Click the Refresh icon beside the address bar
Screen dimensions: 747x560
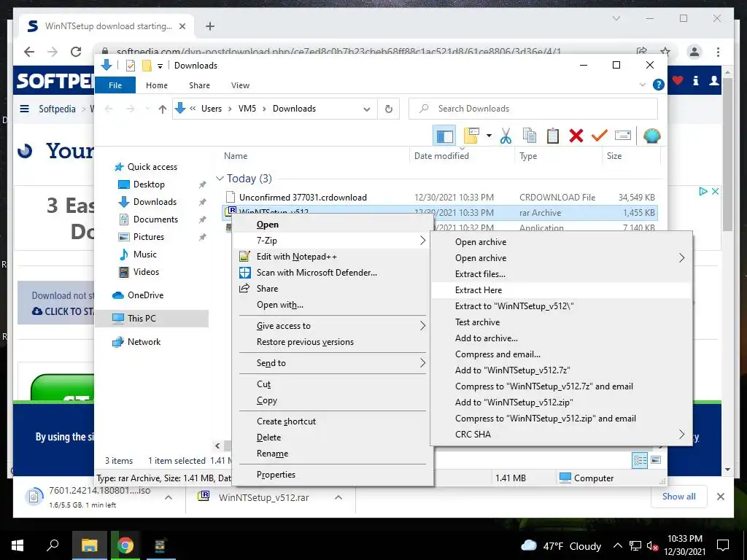click(389, 109)
